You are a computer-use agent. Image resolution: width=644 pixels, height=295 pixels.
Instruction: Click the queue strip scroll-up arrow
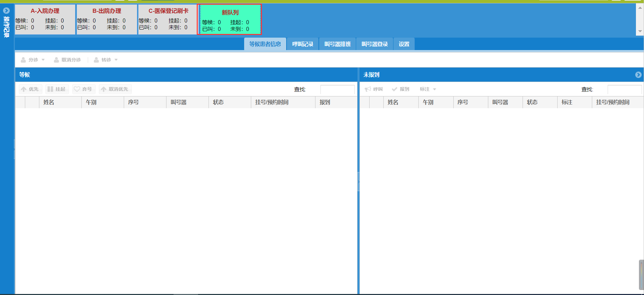coord(640,8)
